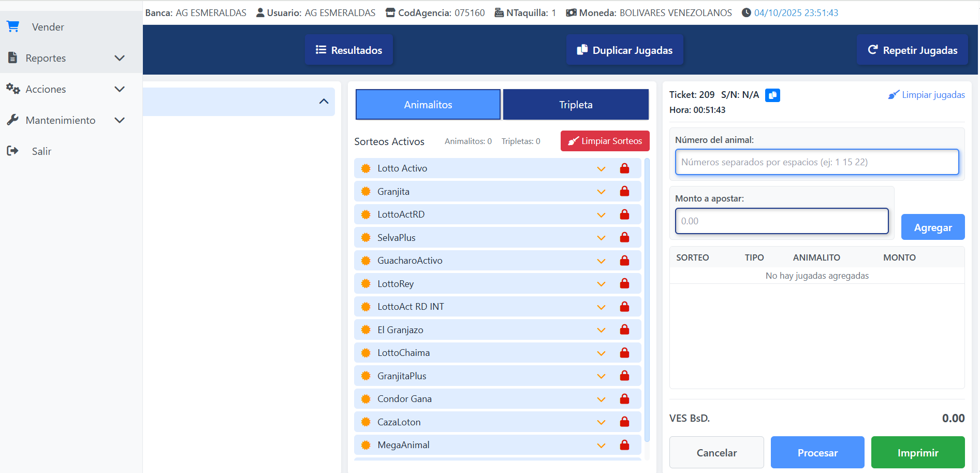
Task: Click the sun icon next to Condor Gana
Action: pos(366,399)
